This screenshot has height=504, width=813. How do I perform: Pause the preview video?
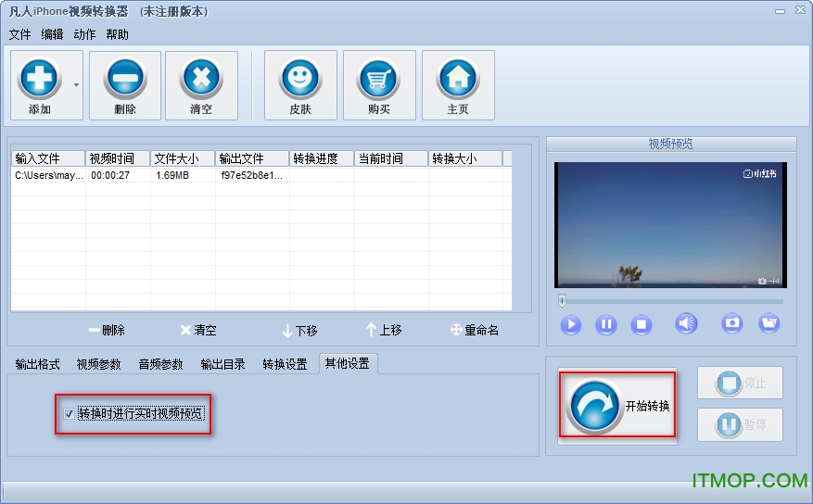pos(605,325)
